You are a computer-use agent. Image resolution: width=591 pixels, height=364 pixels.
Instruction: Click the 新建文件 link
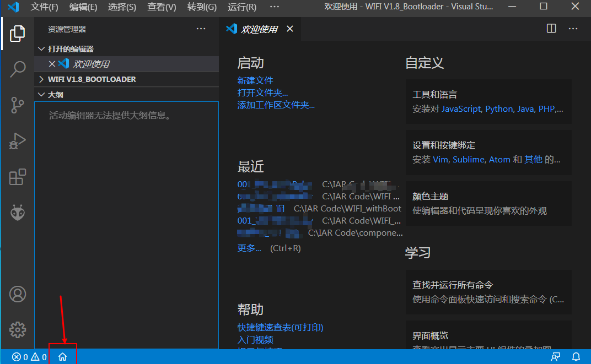[x=255, y=80]
